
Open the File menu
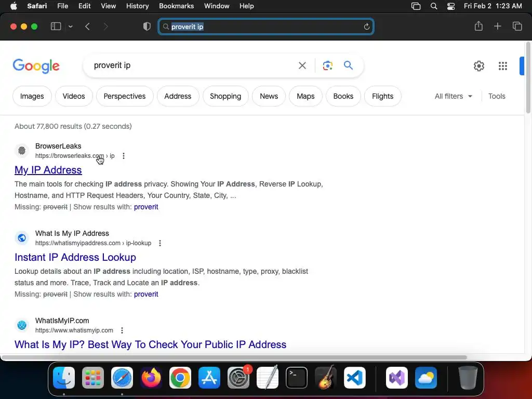62,6
